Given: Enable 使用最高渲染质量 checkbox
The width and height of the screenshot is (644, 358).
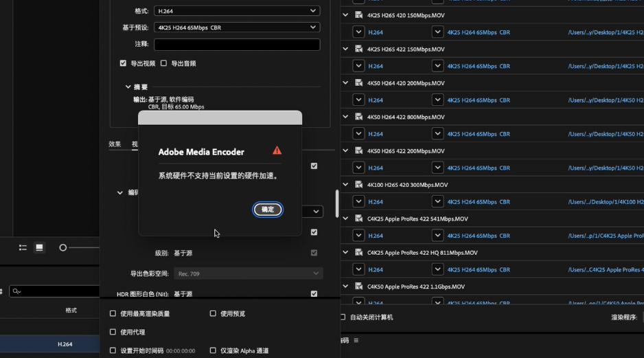Looking at the screenshot, I should [x=113, y=313].
